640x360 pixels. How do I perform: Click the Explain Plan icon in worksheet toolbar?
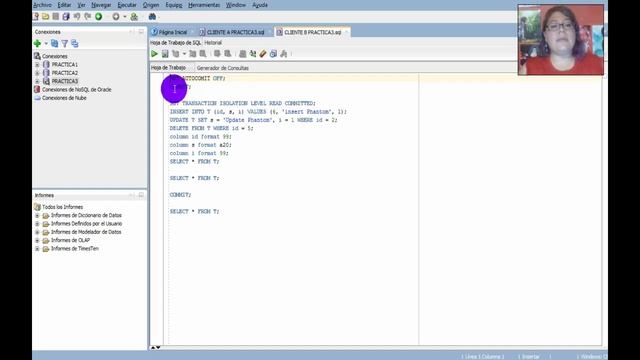pos(176,54)
